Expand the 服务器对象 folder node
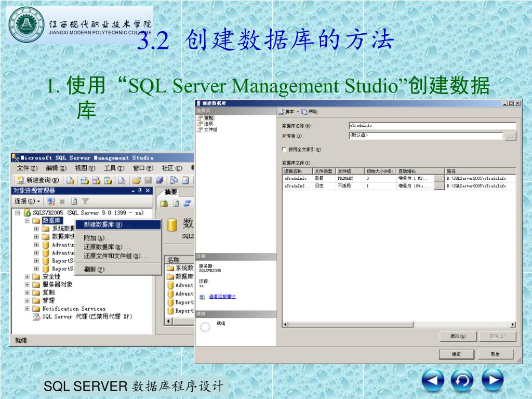532x399 pixels. [x=27, y=285]
